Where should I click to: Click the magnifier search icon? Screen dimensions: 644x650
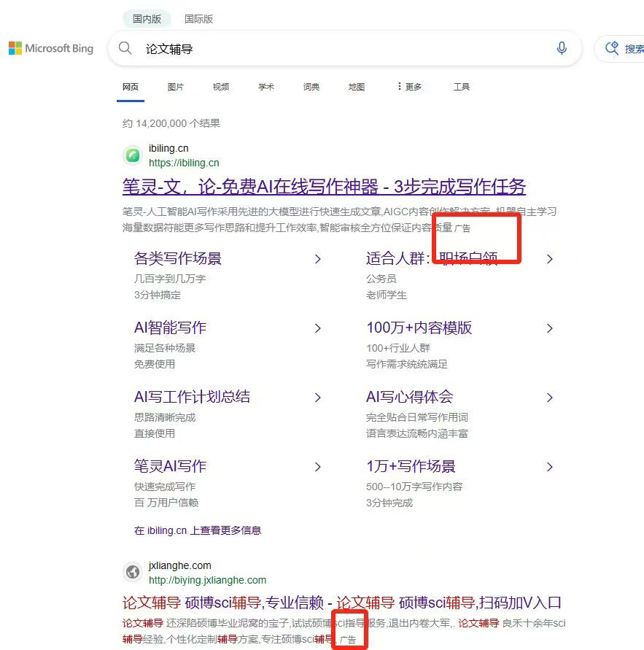pos(125,49)
